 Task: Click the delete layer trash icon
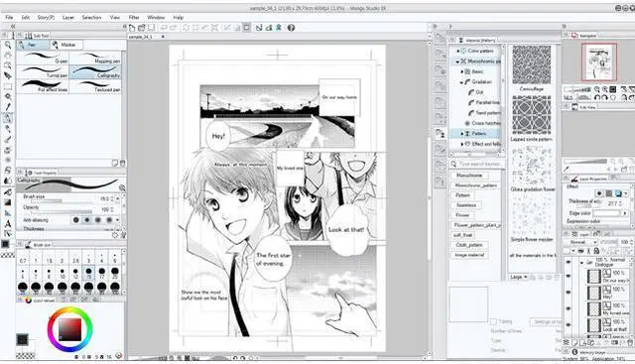631,342
